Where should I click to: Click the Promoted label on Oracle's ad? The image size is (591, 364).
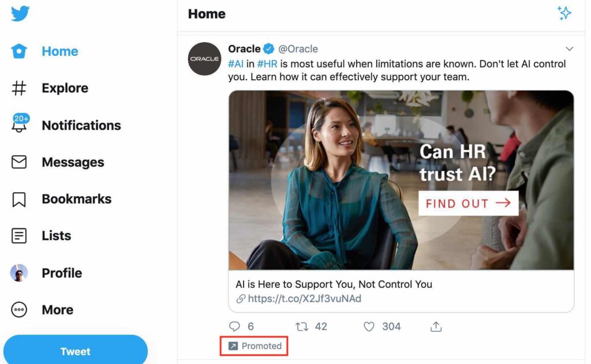(253, 346)
